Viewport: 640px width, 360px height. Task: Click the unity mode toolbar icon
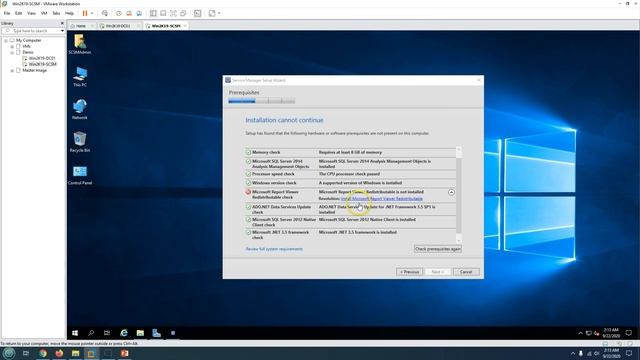coord(184,13)
